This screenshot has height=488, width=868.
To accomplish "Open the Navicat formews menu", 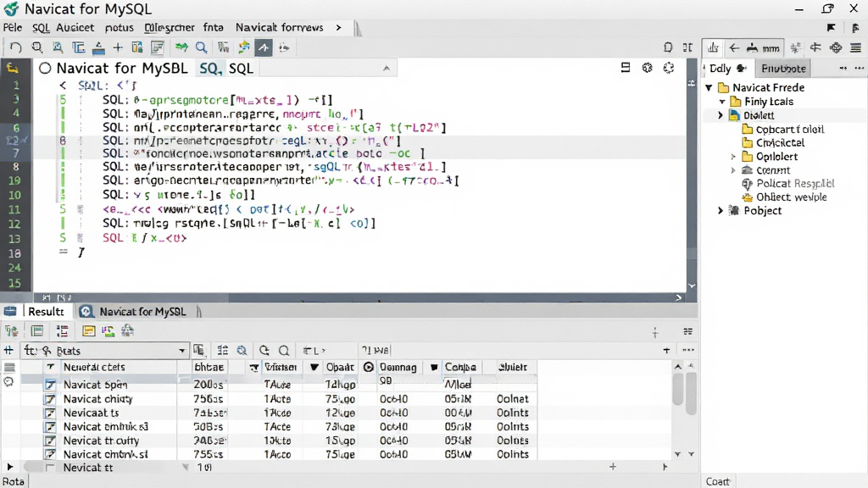I will [280, 28].
